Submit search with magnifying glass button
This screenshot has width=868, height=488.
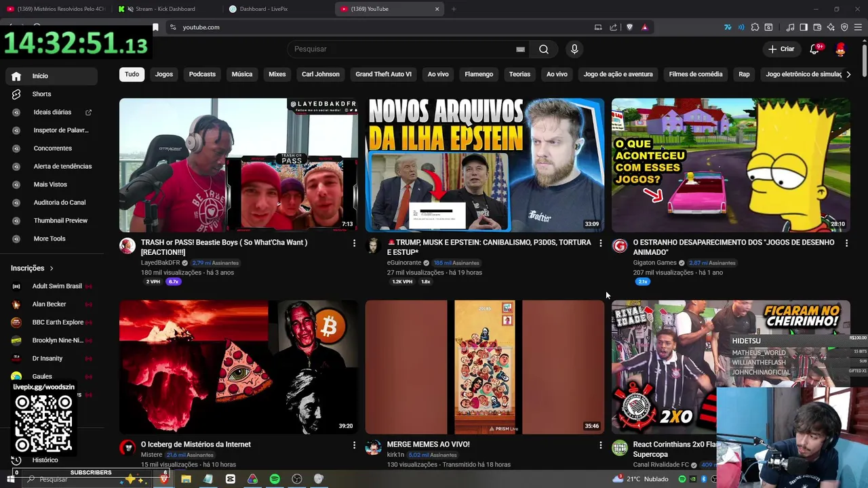544,49
